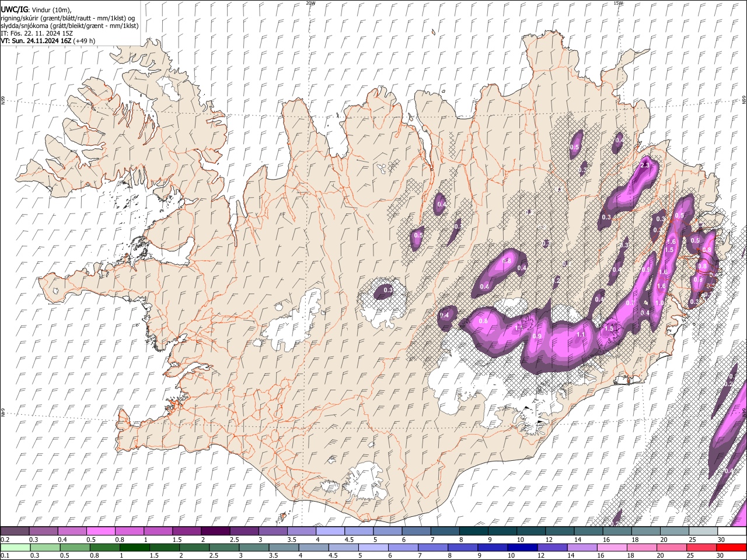Click the 0.9 snowfall value in the purple band
The image size is (747, 560).
[537, 336]
